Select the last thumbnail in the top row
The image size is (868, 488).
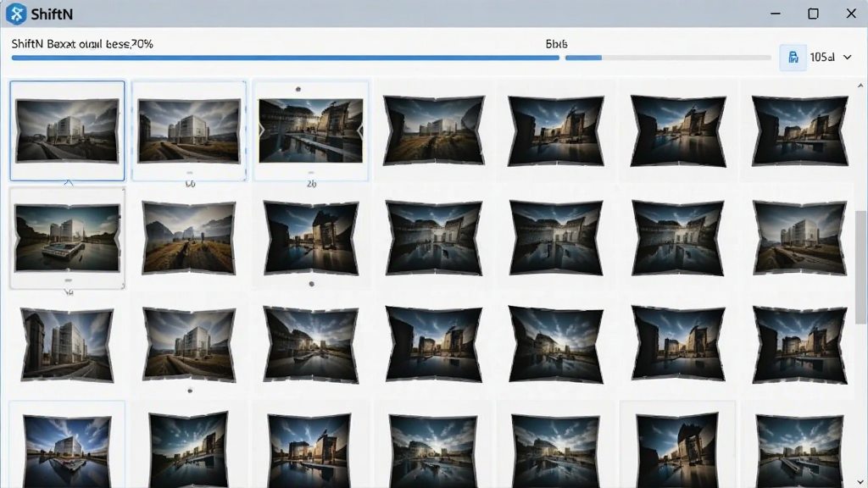coord(800,130)
